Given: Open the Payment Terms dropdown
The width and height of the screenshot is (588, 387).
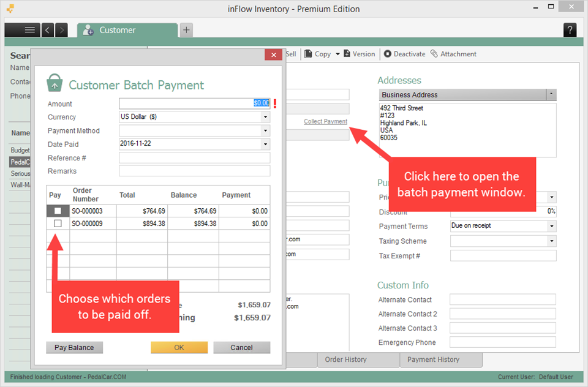Looking at the screenshot, I should pyautogui.click(x=552, y=226).
